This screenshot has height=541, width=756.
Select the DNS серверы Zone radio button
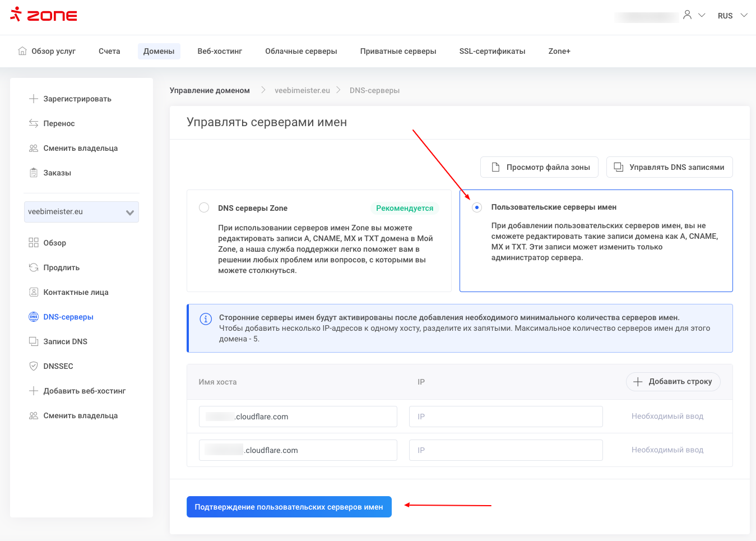[204, 207]
